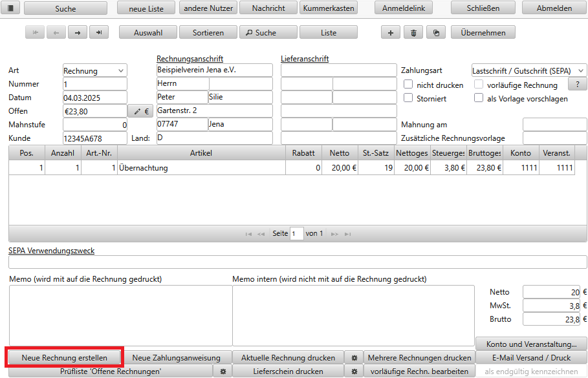The image size is (588, 378).
Task: Add a new entry with the plus icon
Action: pos(390,33)
